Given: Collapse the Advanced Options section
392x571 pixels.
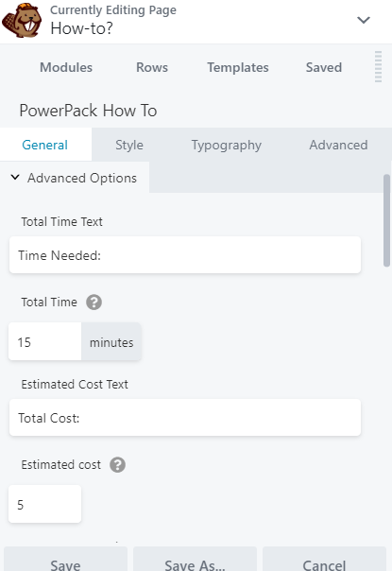Looking at the screenshot, I should [x=75, y=178].
